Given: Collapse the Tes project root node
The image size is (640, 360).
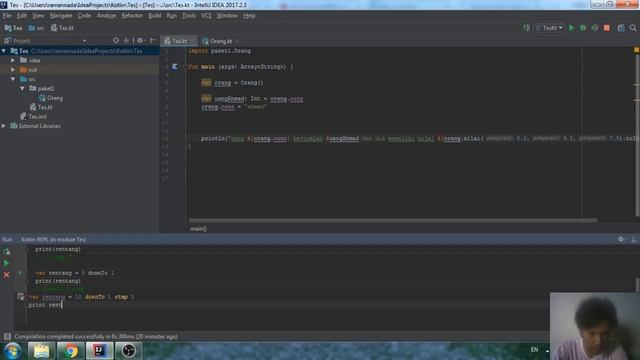Looking at the screenshot, I should (4, 51).
